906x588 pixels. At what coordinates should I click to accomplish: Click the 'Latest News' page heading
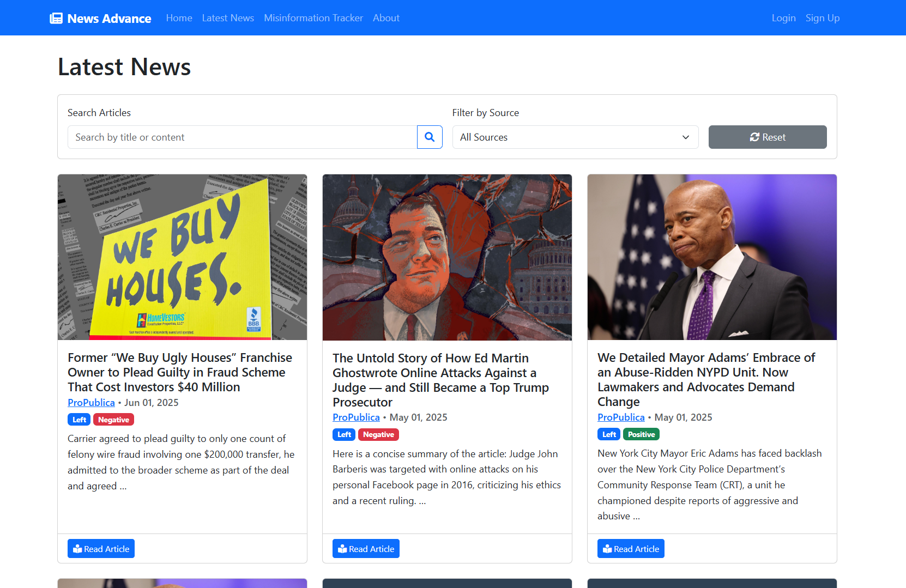point(124,67)
